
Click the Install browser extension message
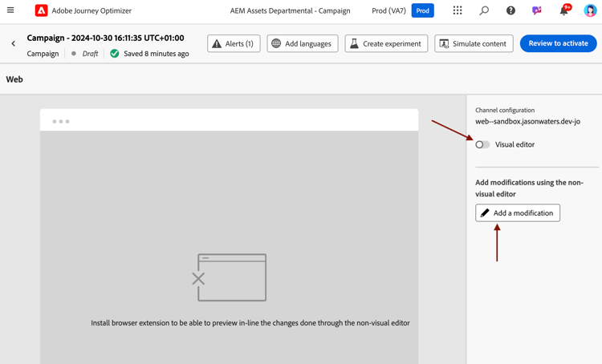(250, 323)
